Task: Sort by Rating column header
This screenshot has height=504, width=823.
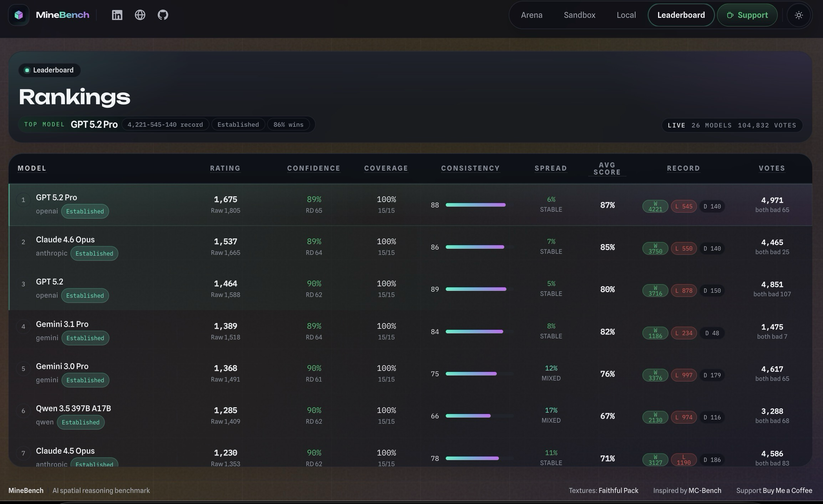Action: coord(225,168)
